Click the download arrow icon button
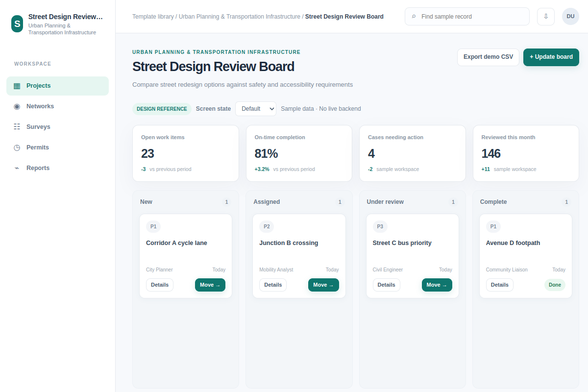This screenshot has height=392, width=588. (546, 16)
